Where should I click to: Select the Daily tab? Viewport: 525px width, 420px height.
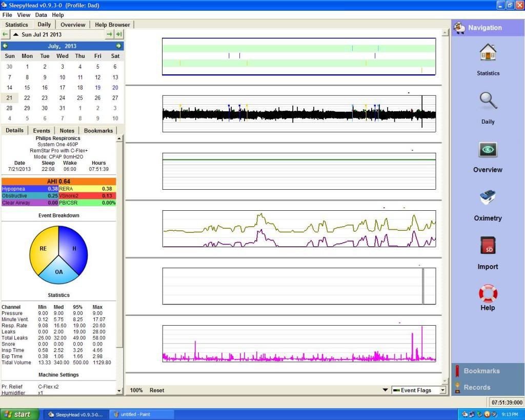(44, 24)
